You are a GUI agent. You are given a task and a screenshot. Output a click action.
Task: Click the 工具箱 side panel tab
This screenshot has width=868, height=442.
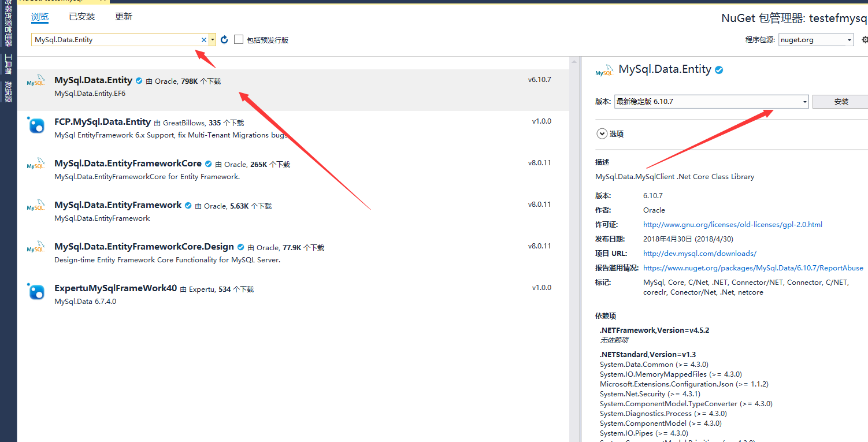pyautogui.click(x=8, y=64)
